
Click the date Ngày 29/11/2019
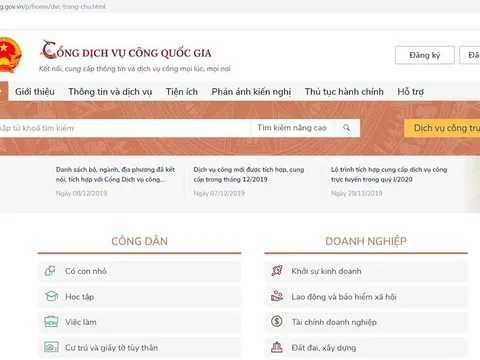coord(357,193)
